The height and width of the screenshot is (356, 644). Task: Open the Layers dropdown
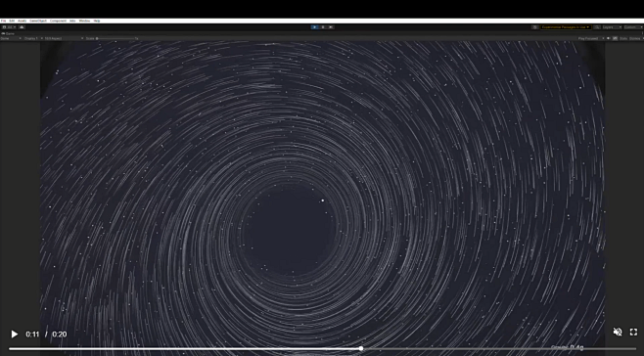(612, 27)
